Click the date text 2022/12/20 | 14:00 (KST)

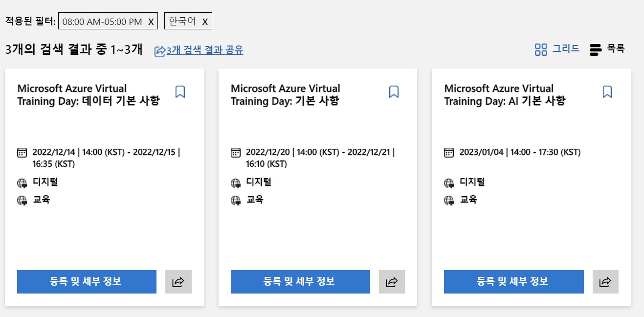pyautogui.click(x=292, y=152)
